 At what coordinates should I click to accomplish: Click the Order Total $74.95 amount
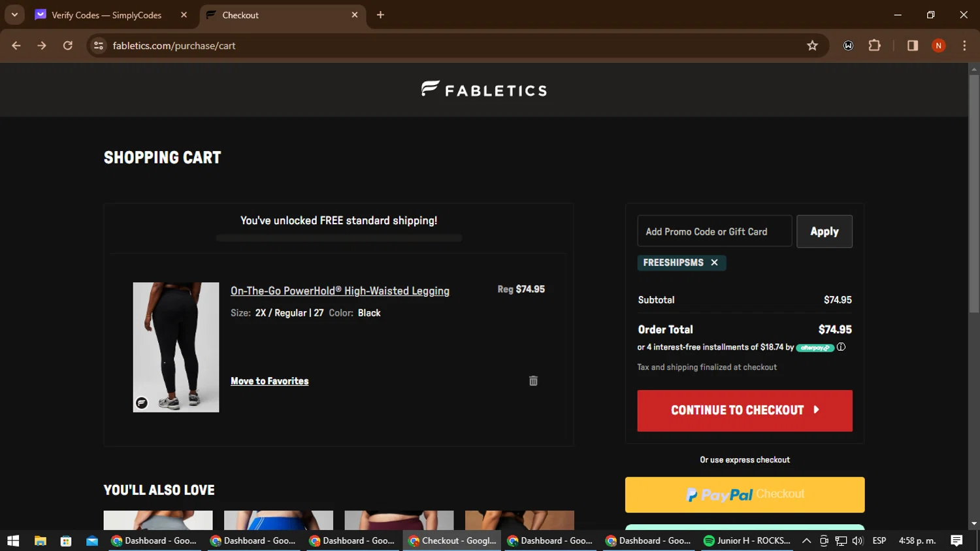coord(835,329)
